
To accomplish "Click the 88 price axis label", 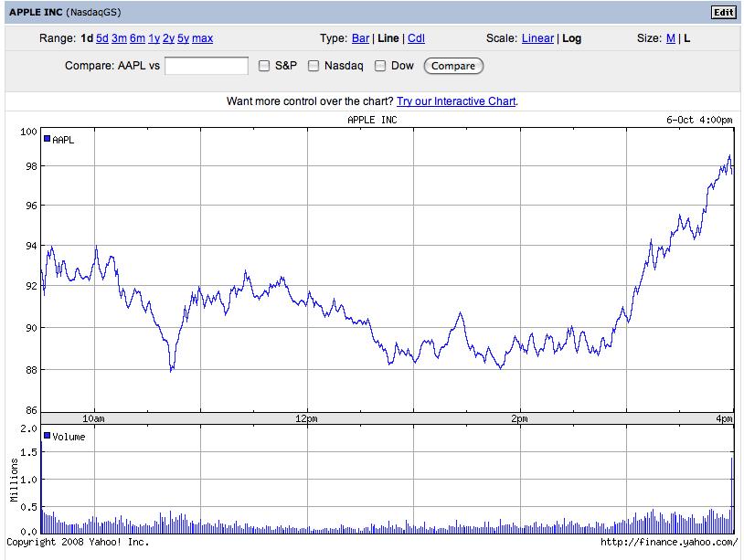I will click(x=31, y=370).
